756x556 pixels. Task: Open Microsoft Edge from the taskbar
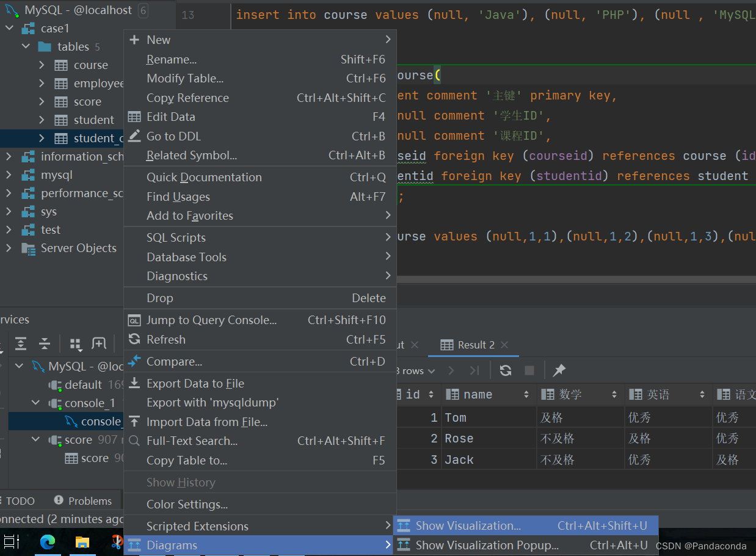coord(48,542)
